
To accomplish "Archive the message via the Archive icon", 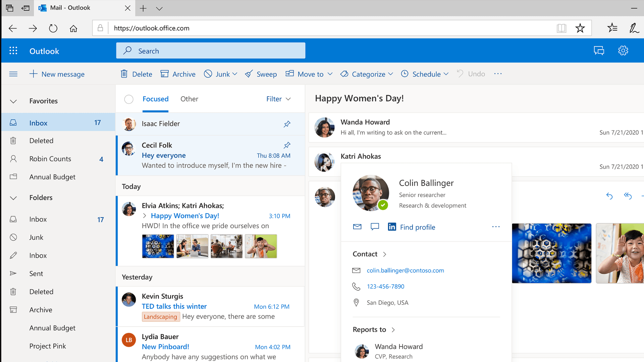I will coord(165,74).
